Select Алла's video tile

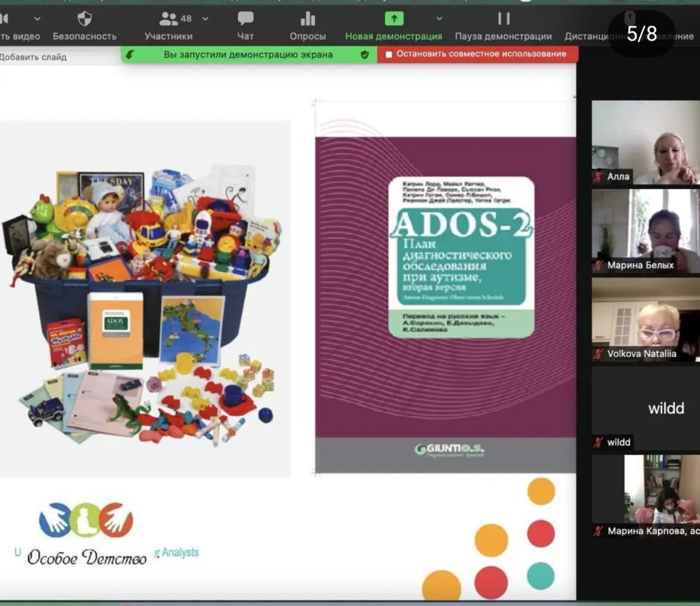coord(646,142)
